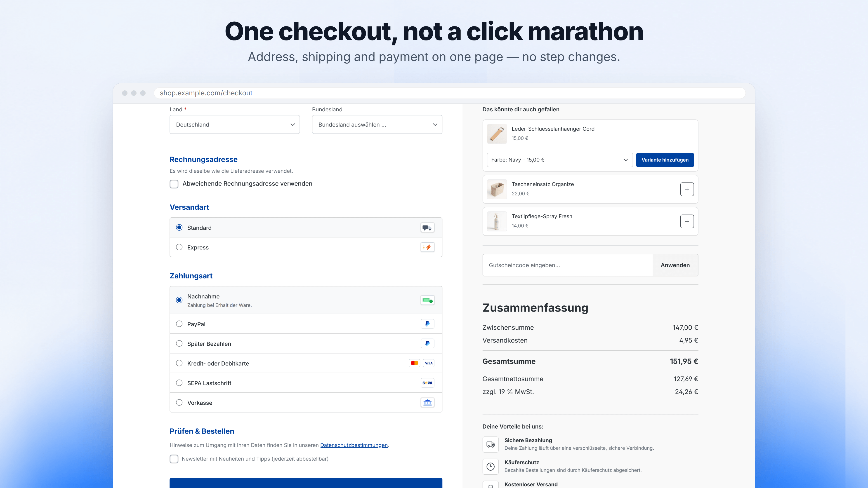Open Leder-Schluesselanhaenger Cord product thumbnail
Viewport: 868px width, 488px height.
click(497, 134)
